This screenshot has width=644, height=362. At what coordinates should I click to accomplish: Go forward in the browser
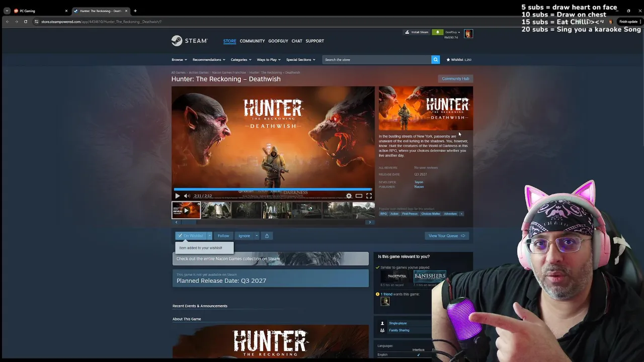(x=16, y=22)
